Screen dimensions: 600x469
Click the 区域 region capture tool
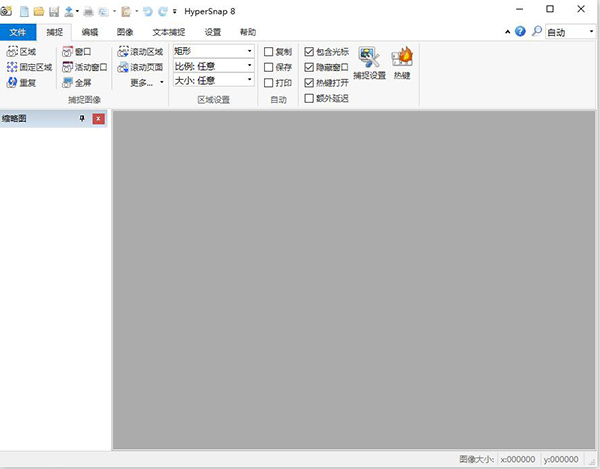(21, 51)
